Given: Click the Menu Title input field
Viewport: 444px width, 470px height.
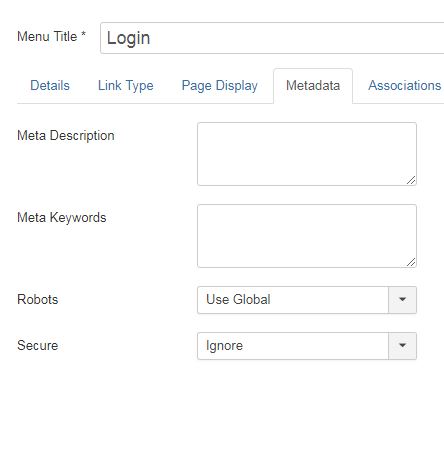Looking at the screenshot, I should point(272,38).
